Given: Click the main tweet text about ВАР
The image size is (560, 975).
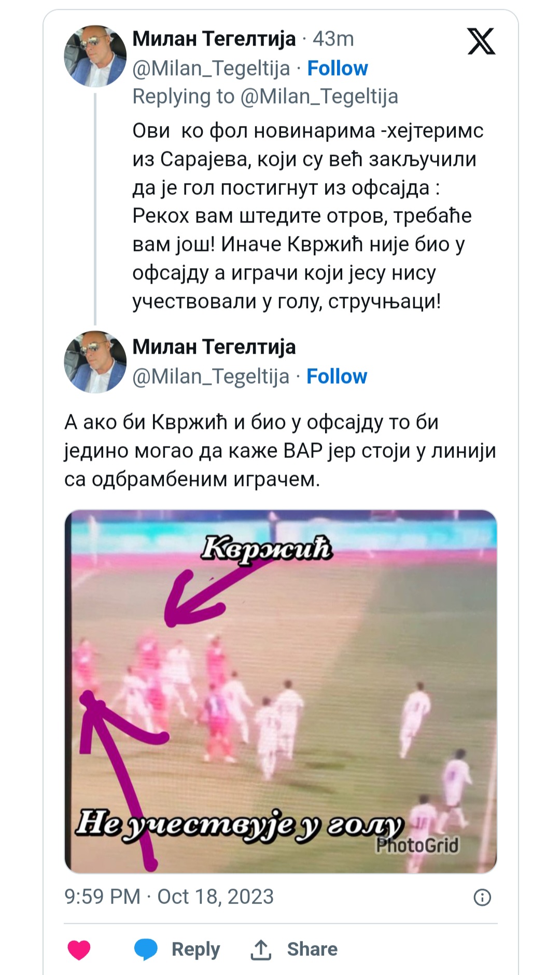Looking at the screenshot, I should [x=280, y=451].
